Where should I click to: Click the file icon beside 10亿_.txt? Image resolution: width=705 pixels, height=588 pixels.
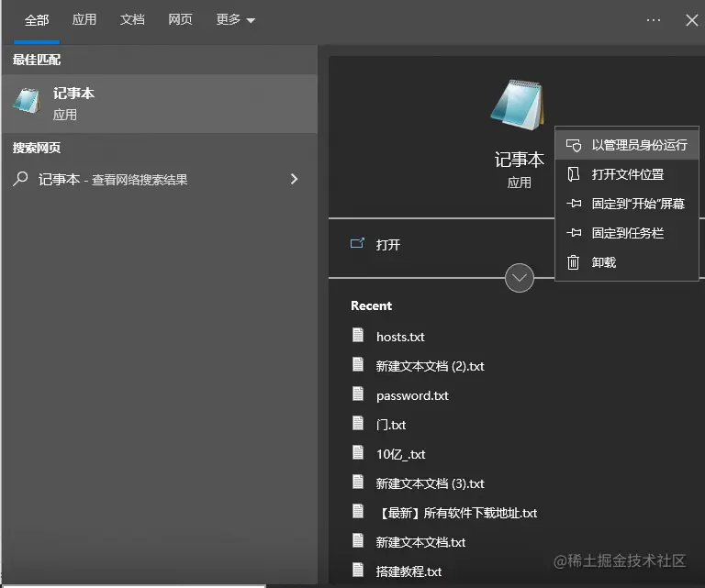[358, 452]
